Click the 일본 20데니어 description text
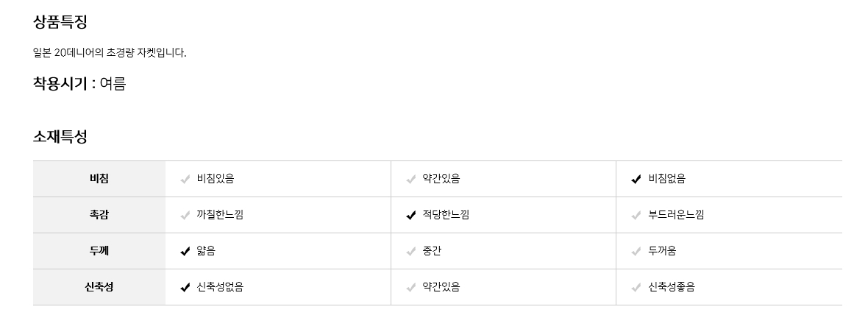 click(x=110, y=53)
